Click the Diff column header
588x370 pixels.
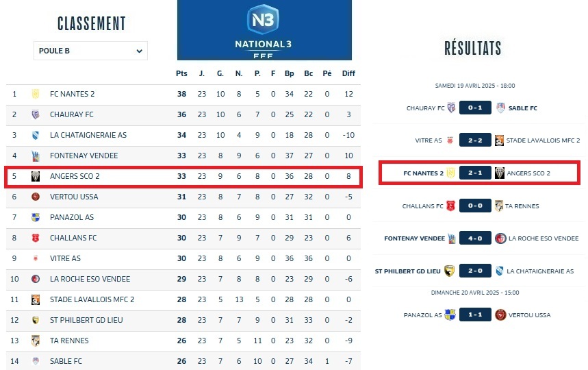[x=348, y=73]
